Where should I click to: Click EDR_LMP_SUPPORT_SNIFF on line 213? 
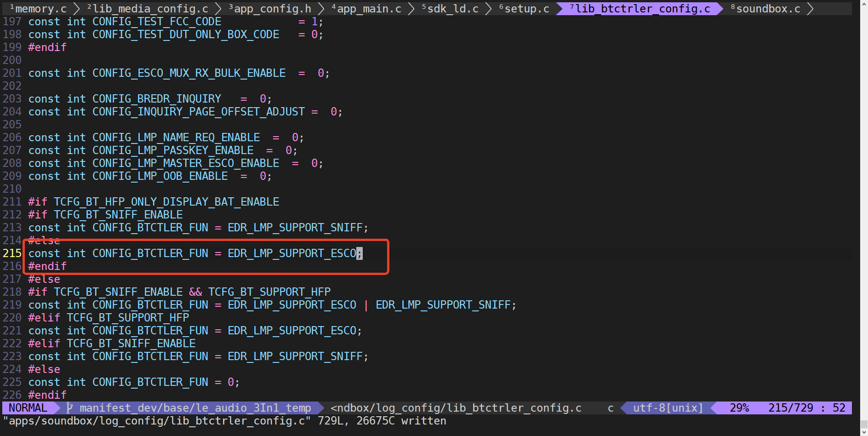coord(295,228)
